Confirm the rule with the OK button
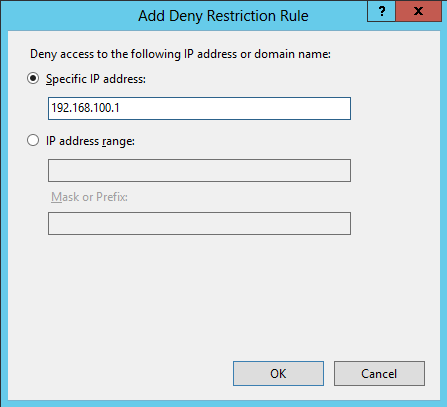Screen dimensions: 447x407 click(x=278, y=374)
